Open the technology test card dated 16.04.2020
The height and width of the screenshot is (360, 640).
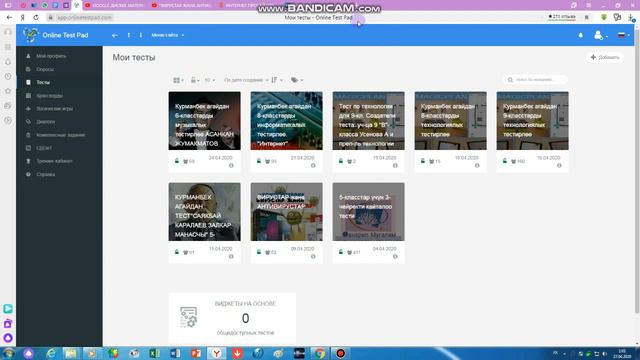(532, 121)
